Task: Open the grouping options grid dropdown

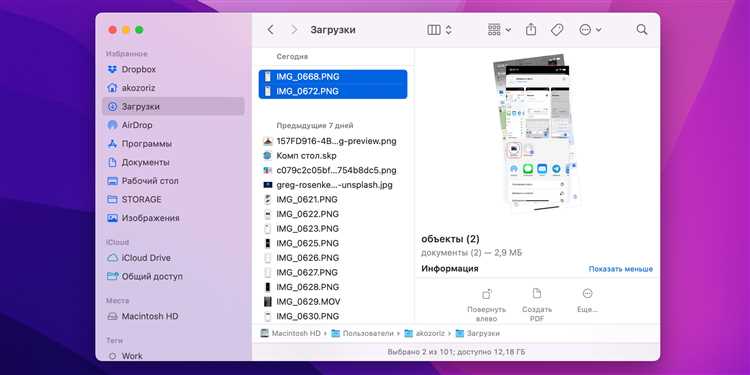Action: tap(499, 30)
